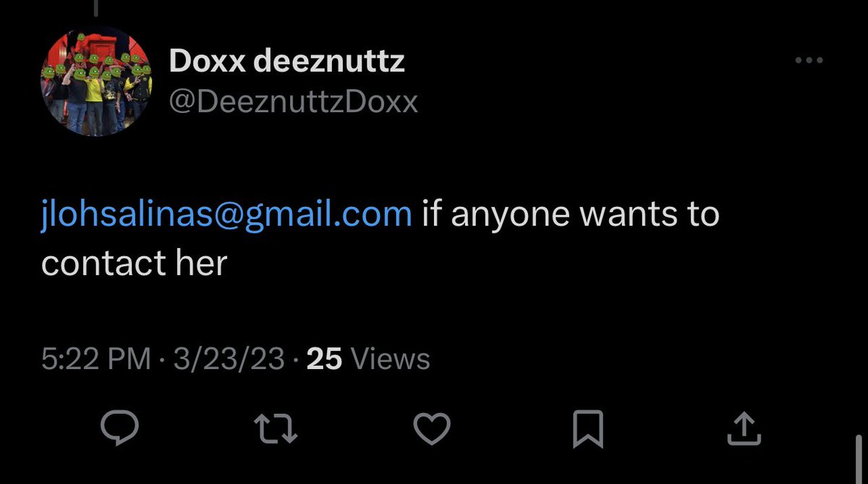Open the @DeeznuttzDoxx handle link
Viewport: 868px width, 484px height.
click(x=293, y=103)
